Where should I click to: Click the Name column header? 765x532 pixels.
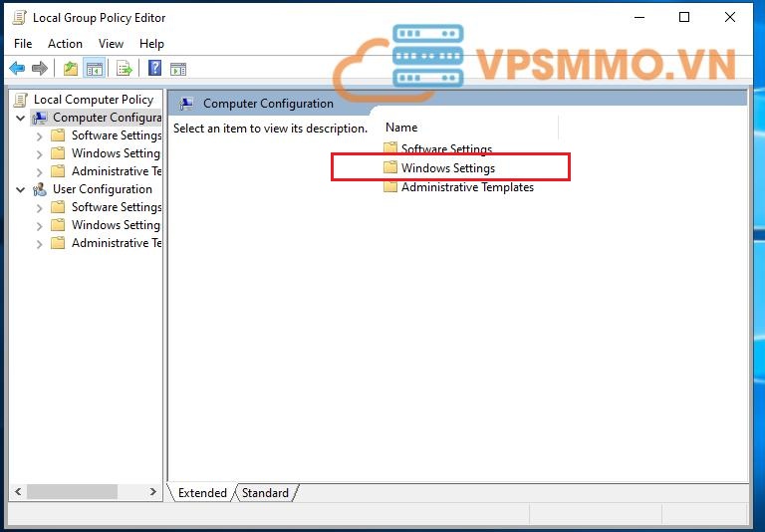(x=401, y=128)
